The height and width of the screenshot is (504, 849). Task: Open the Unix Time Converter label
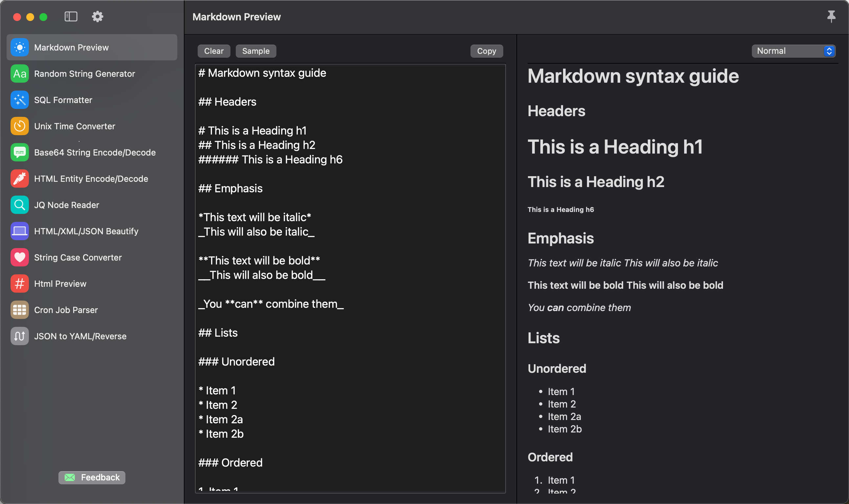point(75,126)
